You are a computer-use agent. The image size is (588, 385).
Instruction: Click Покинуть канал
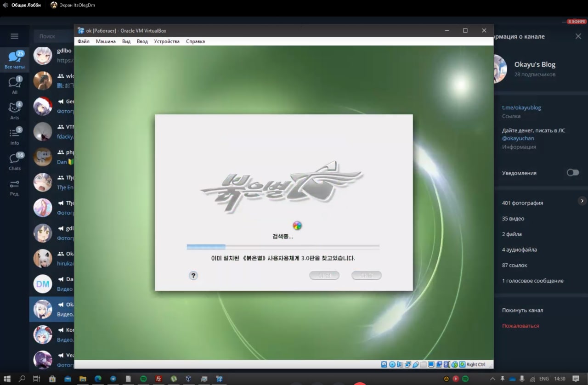[522, 310]
